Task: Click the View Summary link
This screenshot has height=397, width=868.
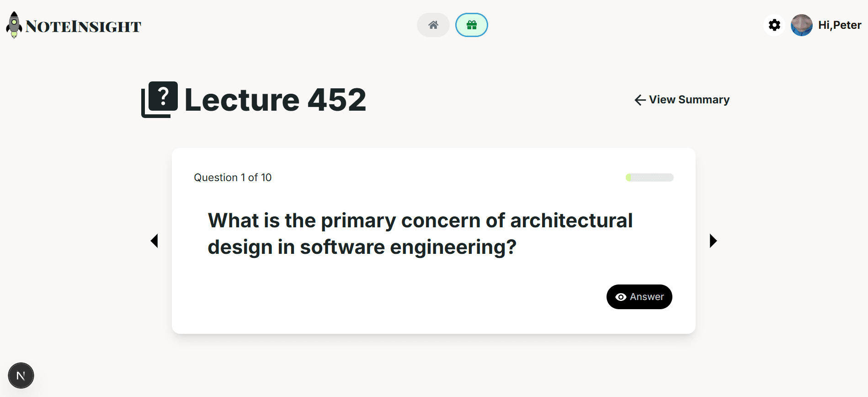Action: point(689,100)
